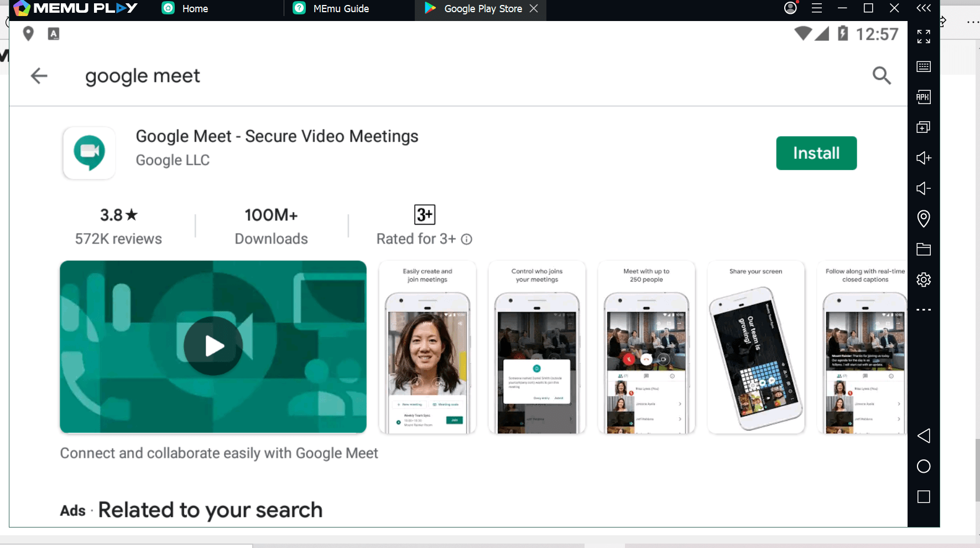Image resolution: width=980 pixels, height=548 pixels.
Task: Open the multi-instance add window icon
Action: coord(924,127)
